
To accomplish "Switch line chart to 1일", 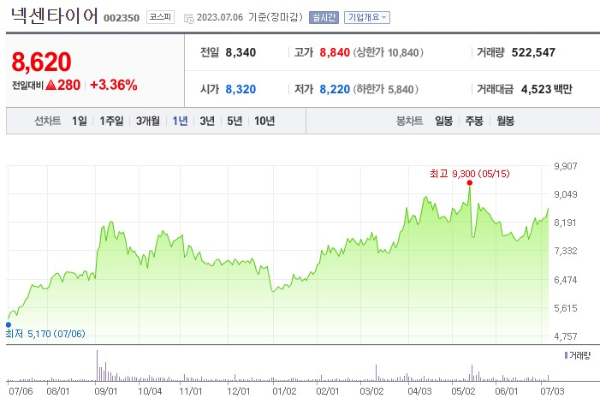I will coord(79,121).
